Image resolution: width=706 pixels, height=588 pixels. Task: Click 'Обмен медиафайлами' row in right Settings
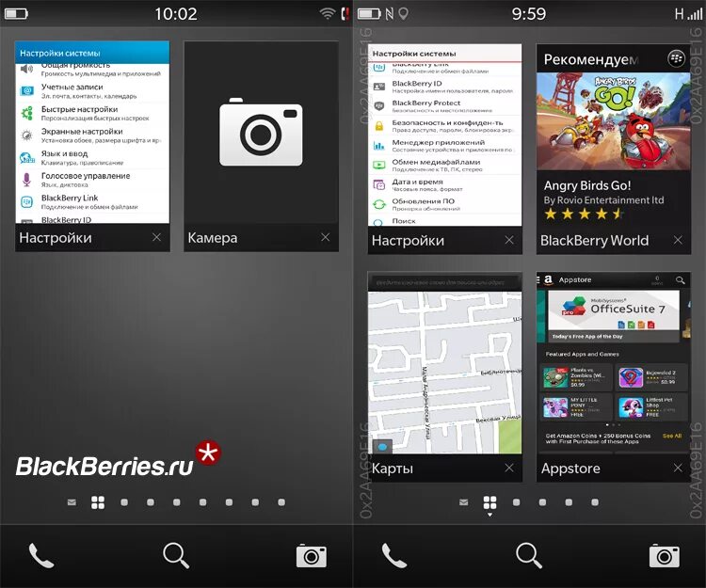pyautogui.click(x=445, y=165)
